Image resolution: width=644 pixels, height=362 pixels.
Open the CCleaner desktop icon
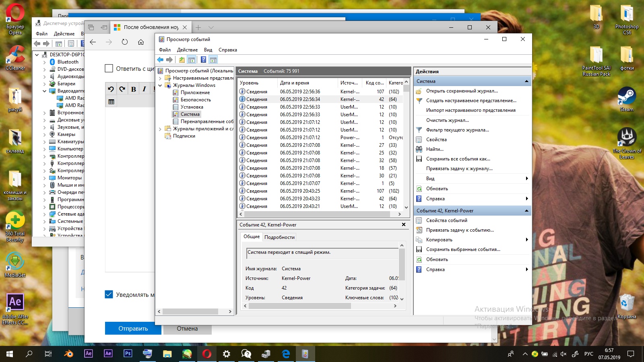click(15, 58)
